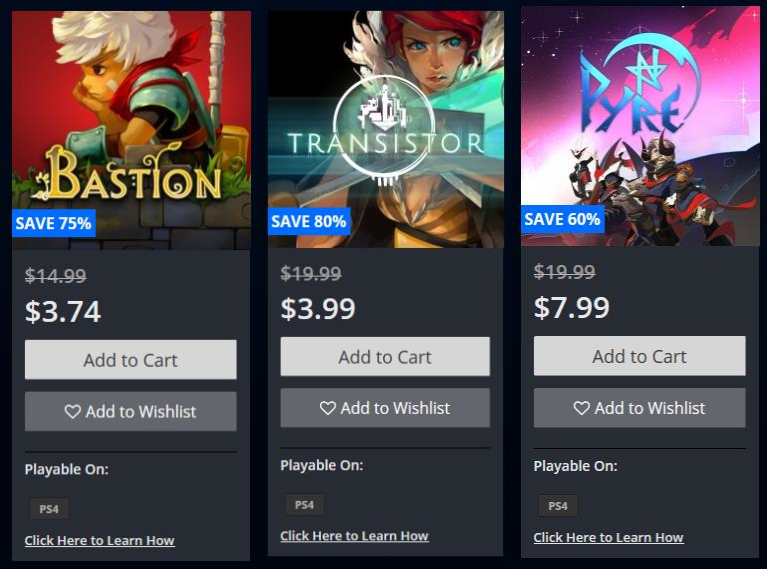Click heart icon on Pyre's wishlist button

click(581, 408)
